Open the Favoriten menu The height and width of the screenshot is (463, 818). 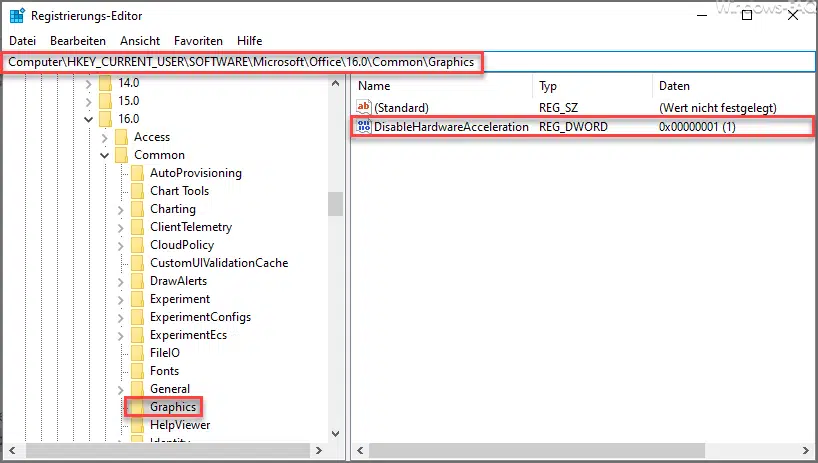pos(198,40)
